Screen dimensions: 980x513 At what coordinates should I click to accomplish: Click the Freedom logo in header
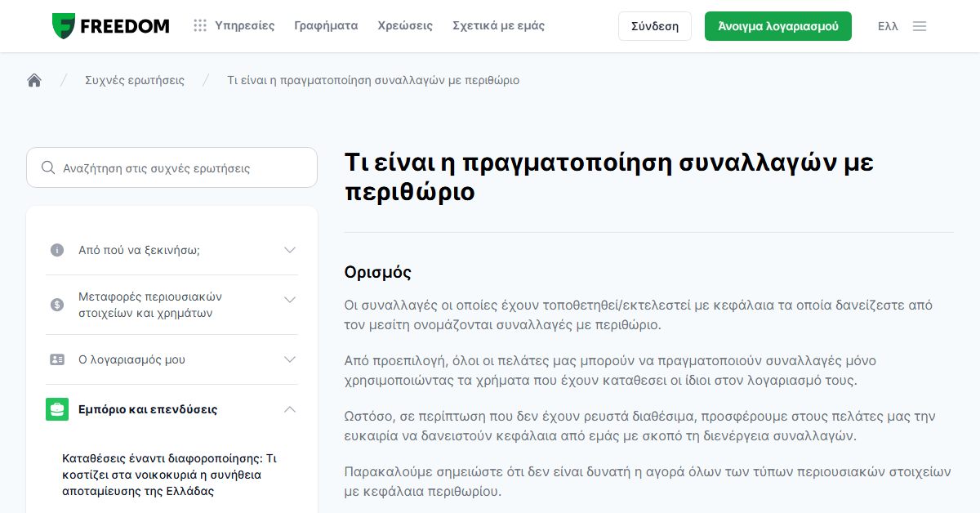click(x=110, y=26)
